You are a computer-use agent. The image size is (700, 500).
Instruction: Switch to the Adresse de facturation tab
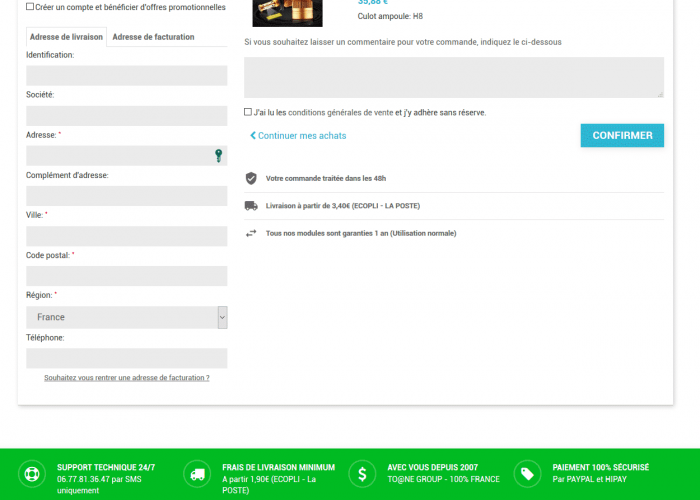point(153,37)
